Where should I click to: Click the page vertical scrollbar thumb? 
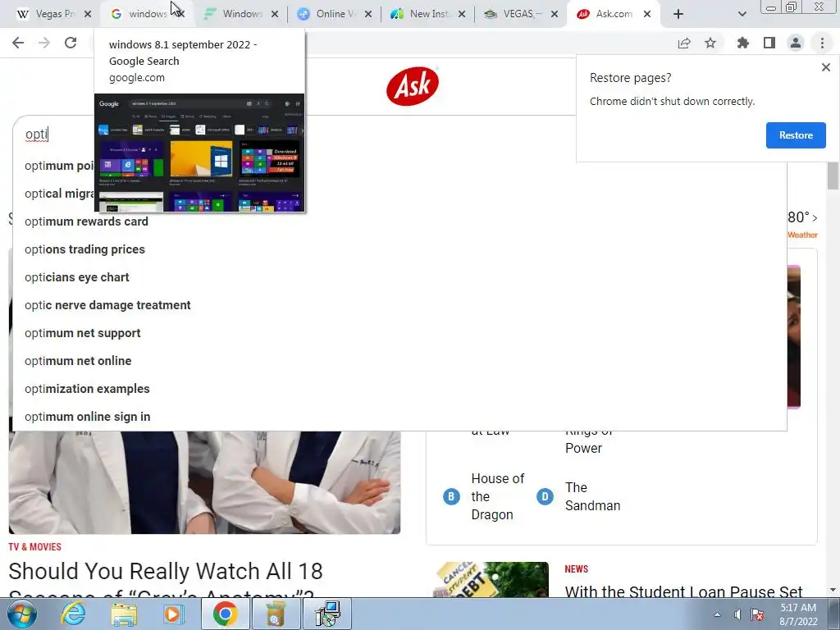coord(833,176)
